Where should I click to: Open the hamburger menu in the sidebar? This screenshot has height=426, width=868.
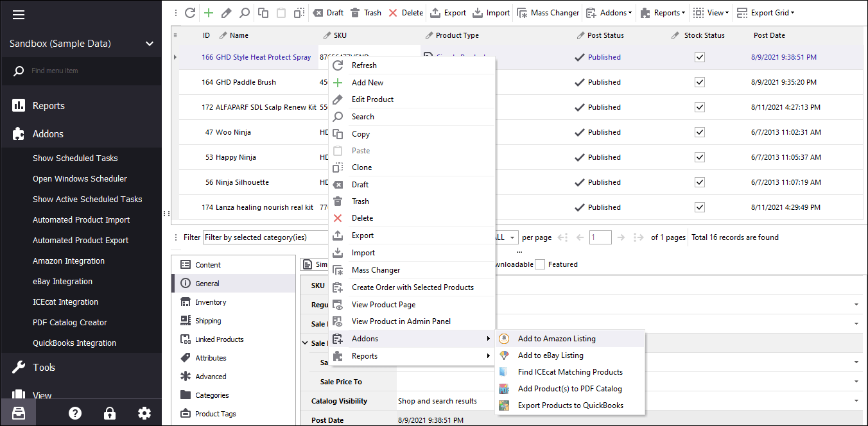(x=19, y=15)
